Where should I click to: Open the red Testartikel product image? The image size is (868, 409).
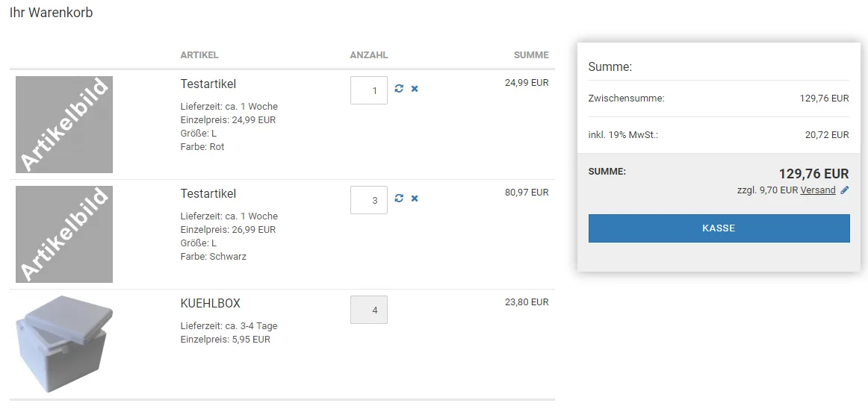tap(64, 125)
